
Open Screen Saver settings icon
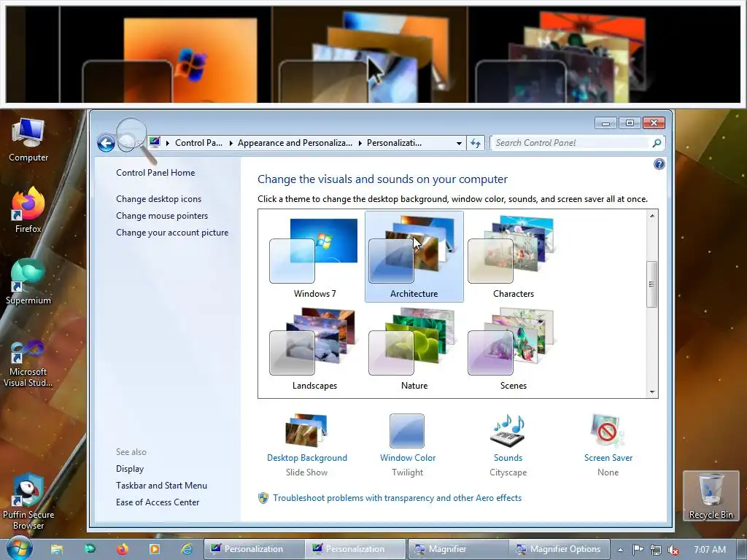coord(608,430)
